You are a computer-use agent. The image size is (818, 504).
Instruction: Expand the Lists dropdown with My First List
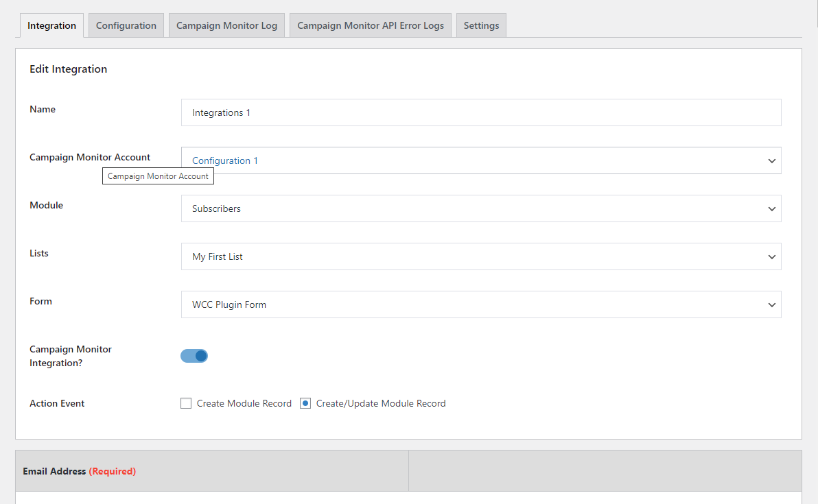(481, 256)
